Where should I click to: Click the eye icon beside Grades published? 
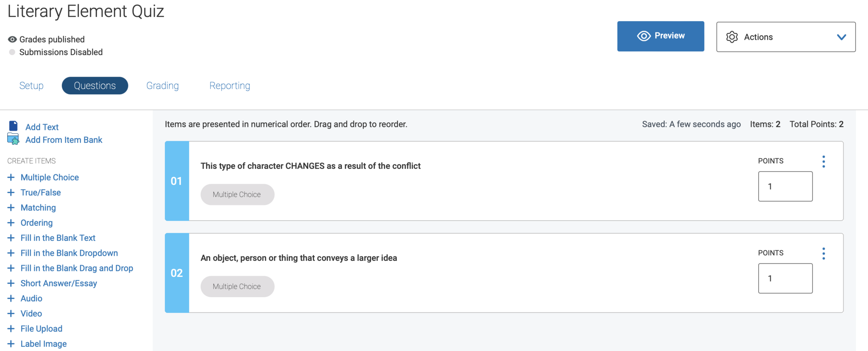(13, 39)
